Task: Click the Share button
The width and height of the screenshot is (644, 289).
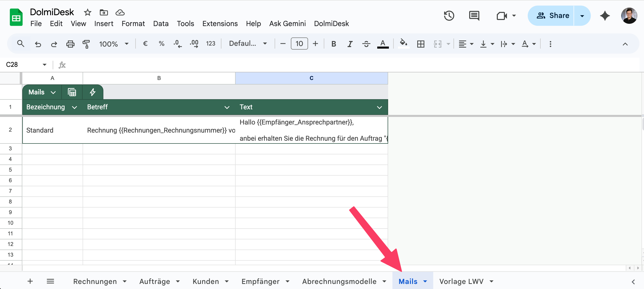Action: [x=553, y=16]
